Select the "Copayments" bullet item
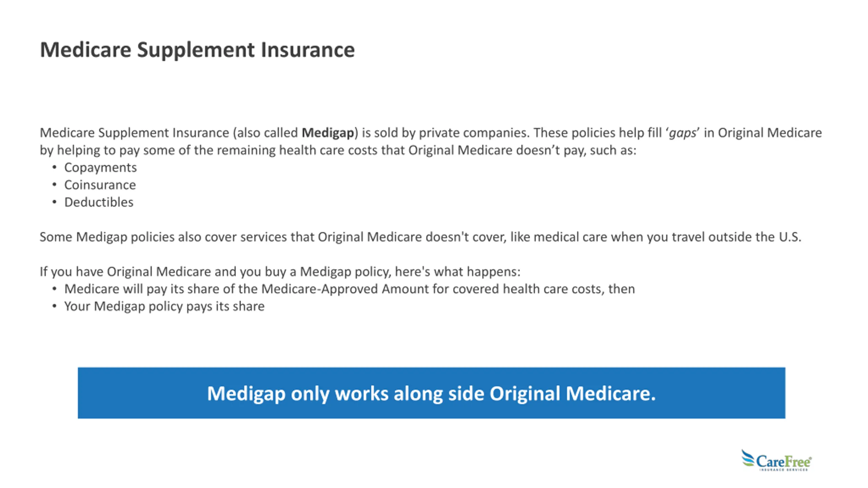The width and height of the screenshot is (868, 488). [100, 167]
